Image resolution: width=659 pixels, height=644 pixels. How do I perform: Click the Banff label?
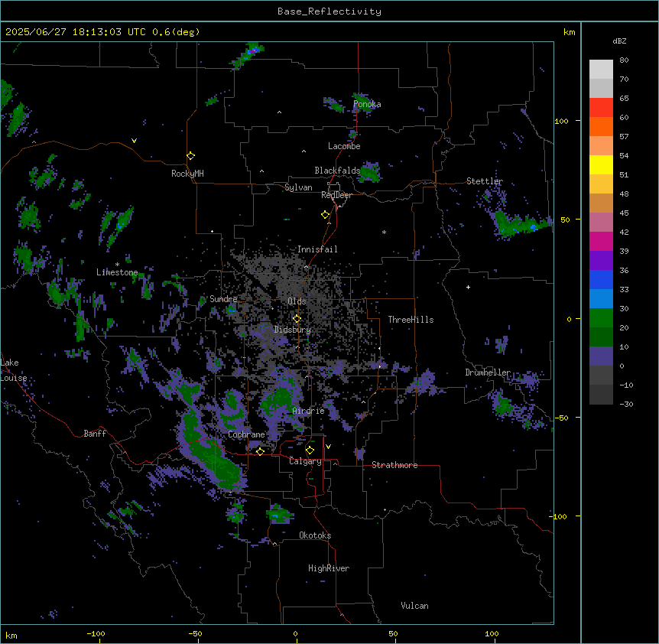[95, 434]
